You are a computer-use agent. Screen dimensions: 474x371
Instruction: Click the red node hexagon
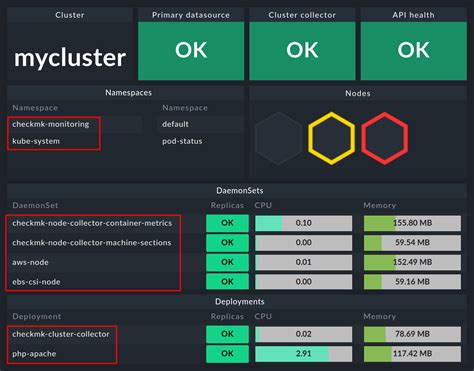385,138
